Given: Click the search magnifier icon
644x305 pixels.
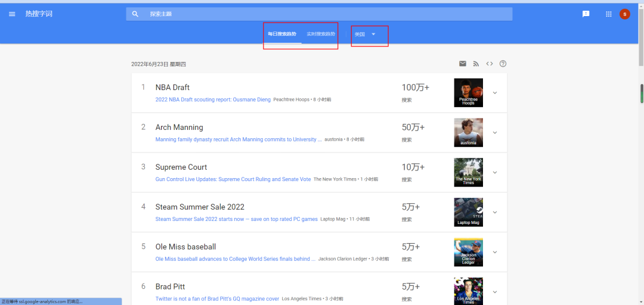Looking at the screenshot, I should (x=135, y=14).
